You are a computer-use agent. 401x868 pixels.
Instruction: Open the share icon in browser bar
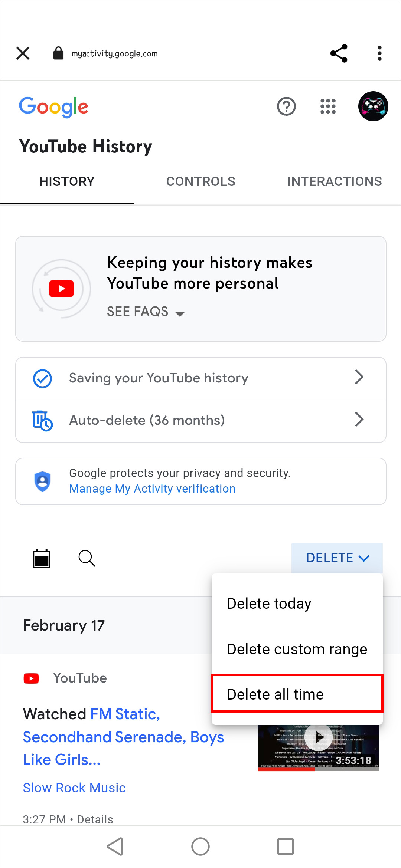point(339,53)
